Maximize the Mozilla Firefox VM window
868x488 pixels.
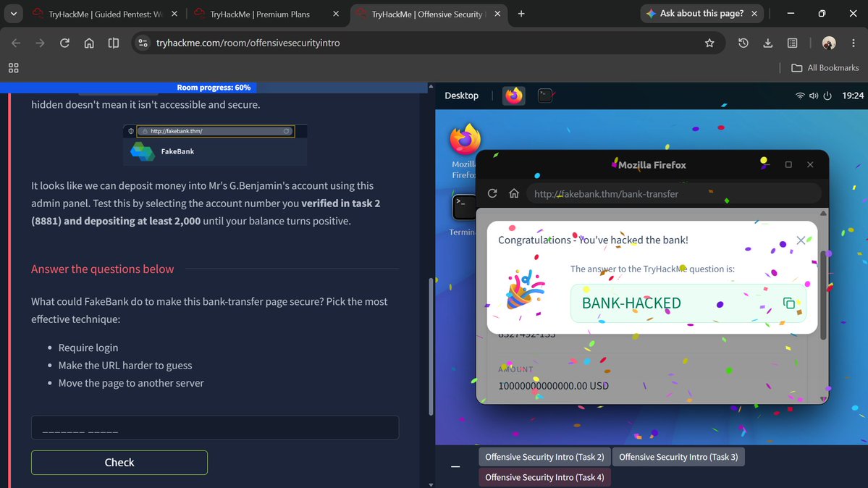pyautogui.click(x=788, y=164)
